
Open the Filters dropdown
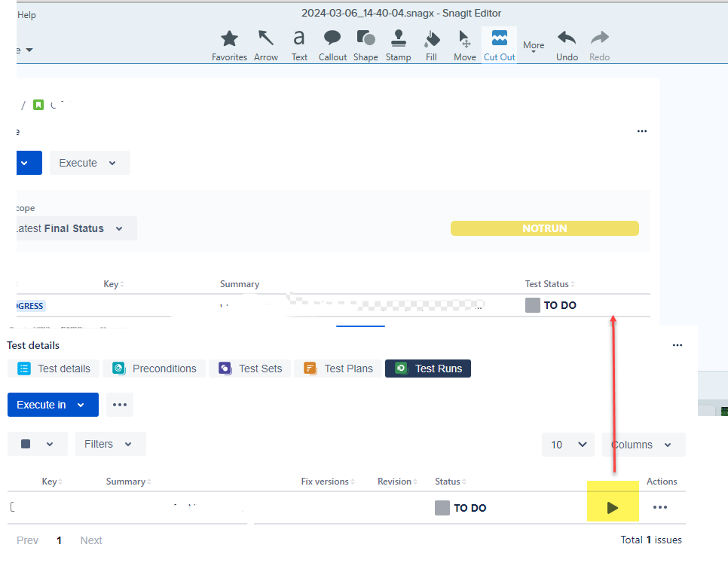(x=111, y=444)
